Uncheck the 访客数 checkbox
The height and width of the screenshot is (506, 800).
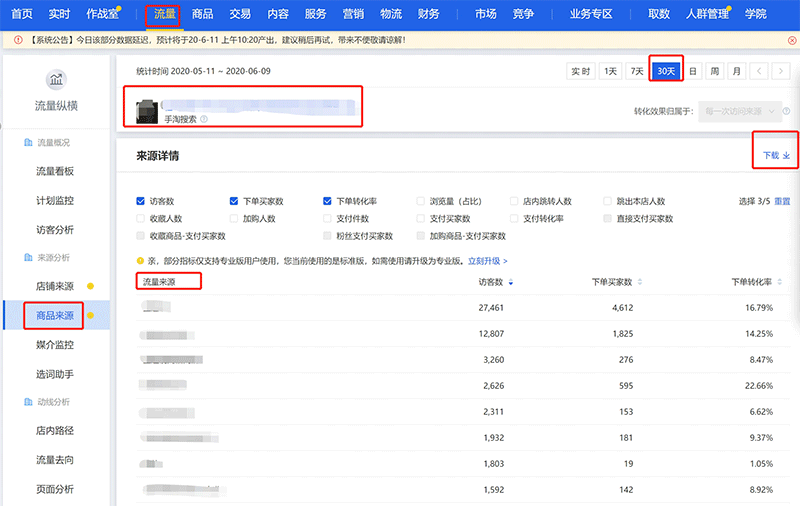tap(141, 201)
